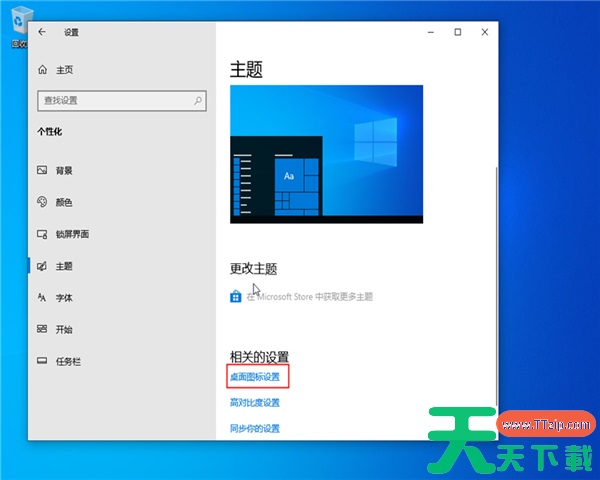Click the 相关的设置 heading

click(x=259, y=357)
